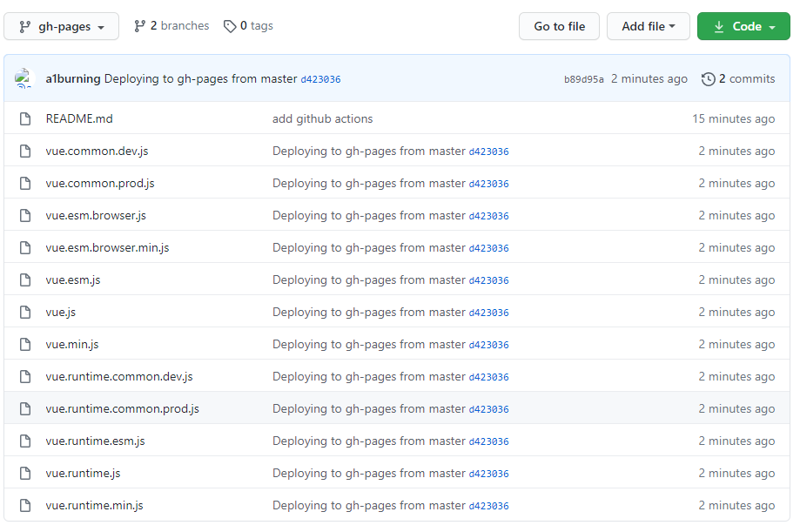Screen dimensions: 800x532
Task: Click the file icon beside vue.runtime.common.dev.js
Action: [x=25, y=376]
